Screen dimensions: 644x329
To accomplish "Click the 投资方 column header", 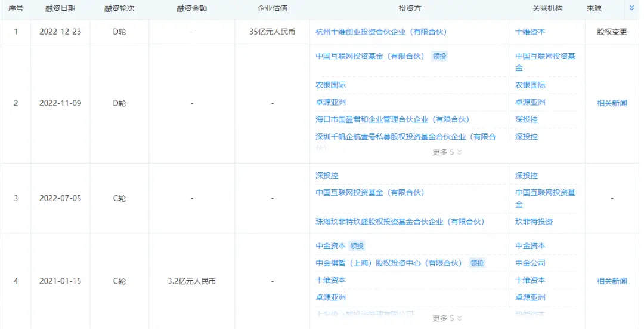I will click(x=410, y=8).
